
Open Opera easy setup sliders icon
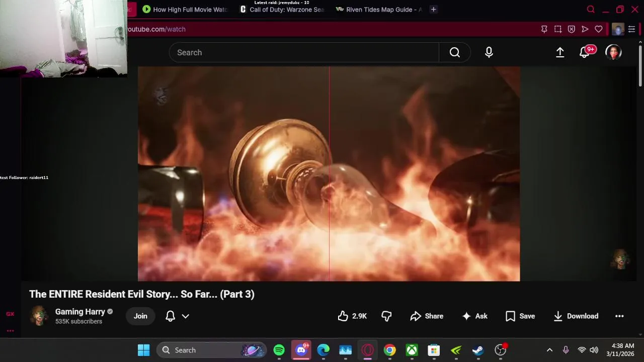(632, 29)
